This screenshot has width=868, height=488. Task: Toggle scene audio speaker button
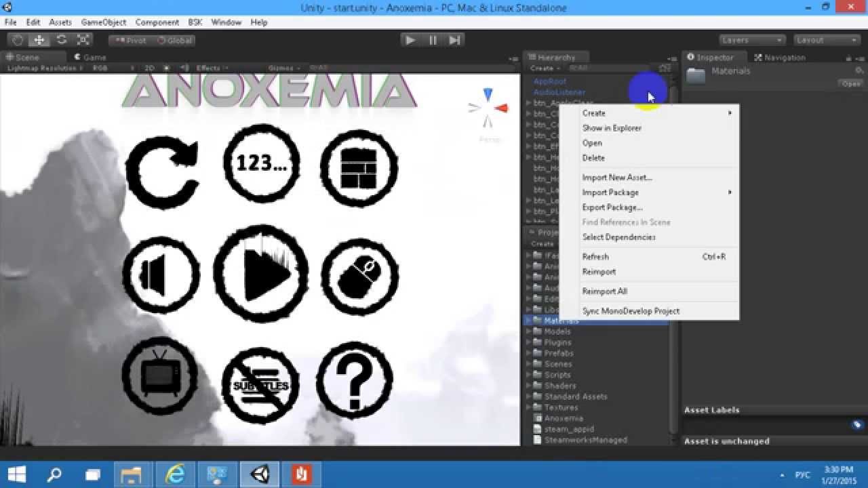[x=184, y=68]
